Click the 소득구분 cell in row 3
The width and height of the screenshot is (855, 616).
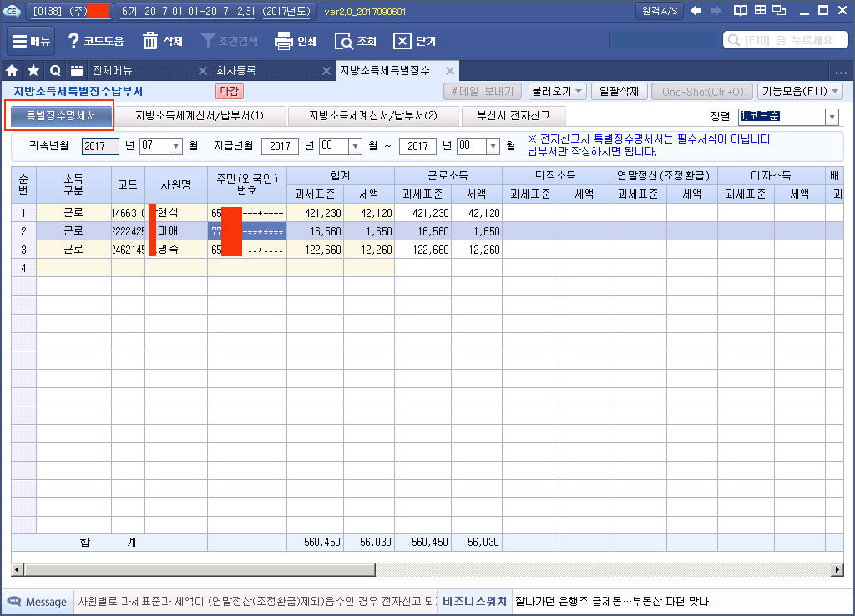(x=73, y=250)
